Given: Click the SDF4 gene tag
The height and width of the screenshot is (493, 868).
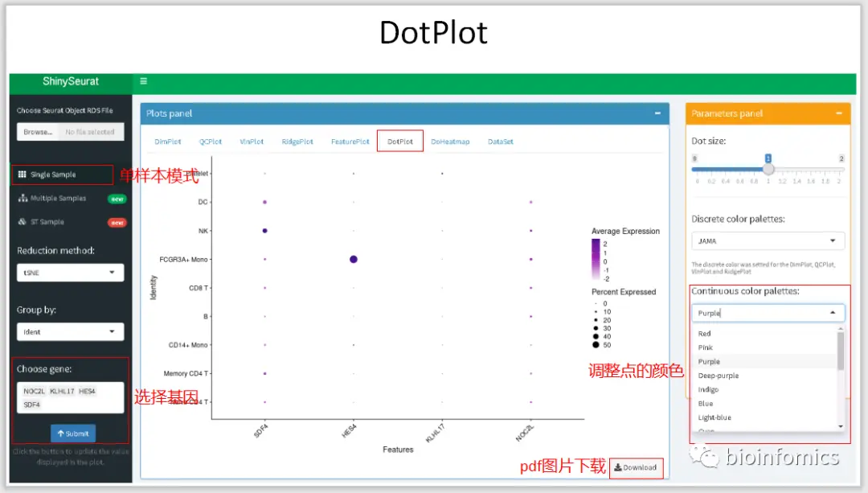Looking at the screenshot, I should (x=32, y=405).
